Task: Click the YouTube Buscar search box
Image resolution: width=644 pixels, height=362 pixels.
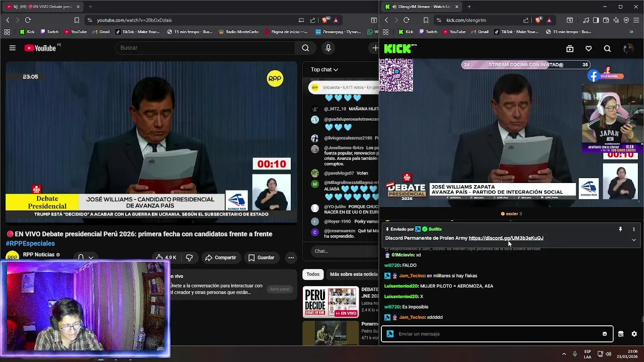Action: point(205,48)
